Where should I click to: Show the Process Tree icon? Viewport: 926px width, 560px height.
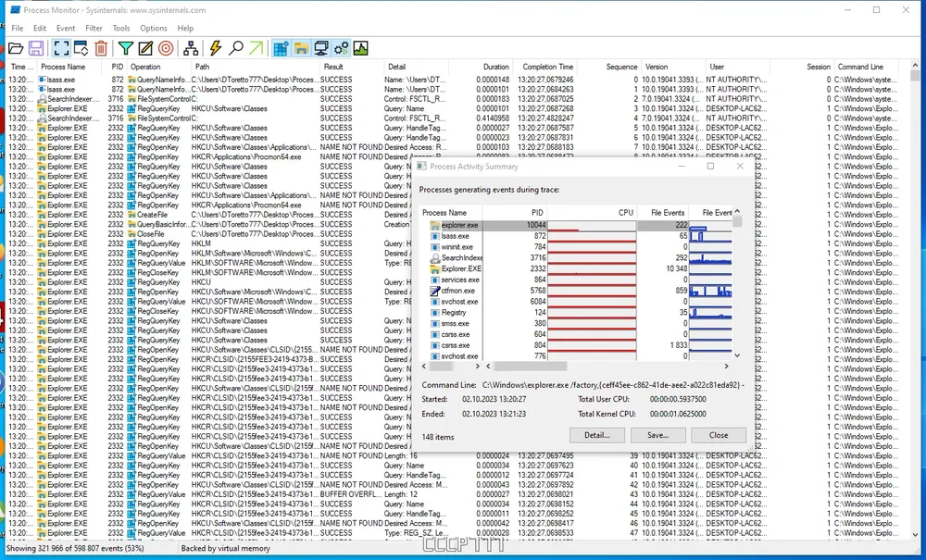190,48
